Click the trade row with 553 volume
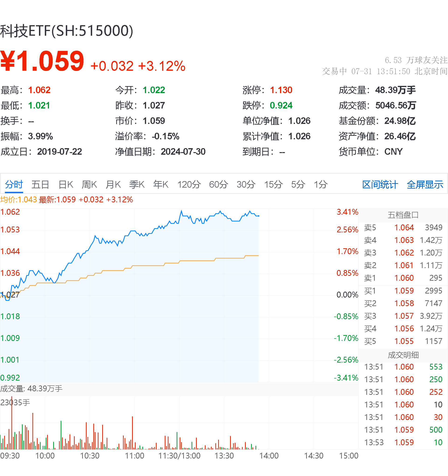The image size is (448, 476). 403,367
